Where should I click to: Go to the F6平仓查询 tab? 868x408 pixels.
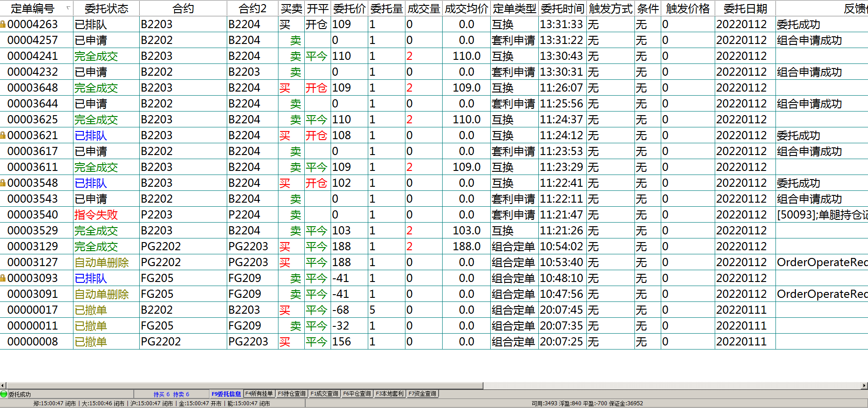357,394
